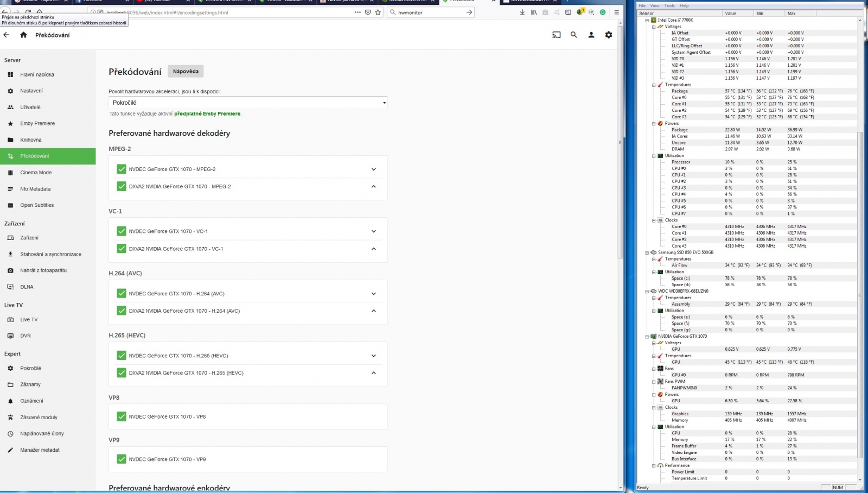
Task: Open the Help menu in HWMonitor
Action: 684,5
